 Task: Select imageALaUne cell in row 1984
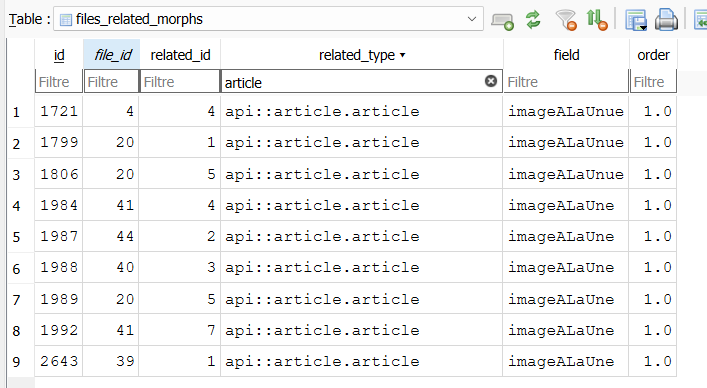(566, 205)
